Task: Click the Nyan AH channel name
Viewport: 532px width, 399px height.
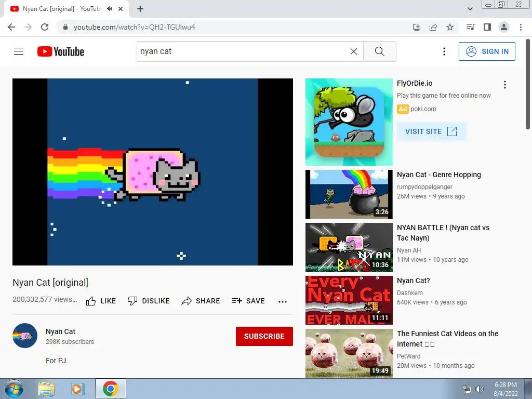Action: [x=409, y=250]
